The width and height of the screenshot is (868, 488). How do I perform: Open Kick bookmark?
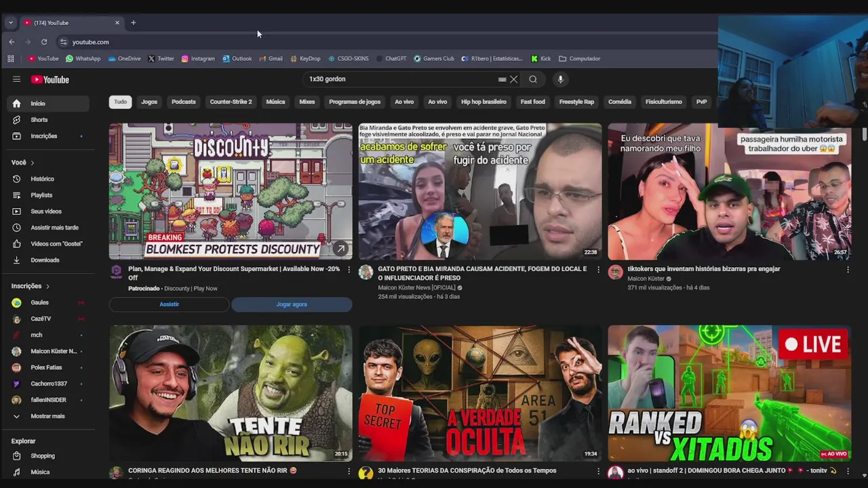(540, 59)
